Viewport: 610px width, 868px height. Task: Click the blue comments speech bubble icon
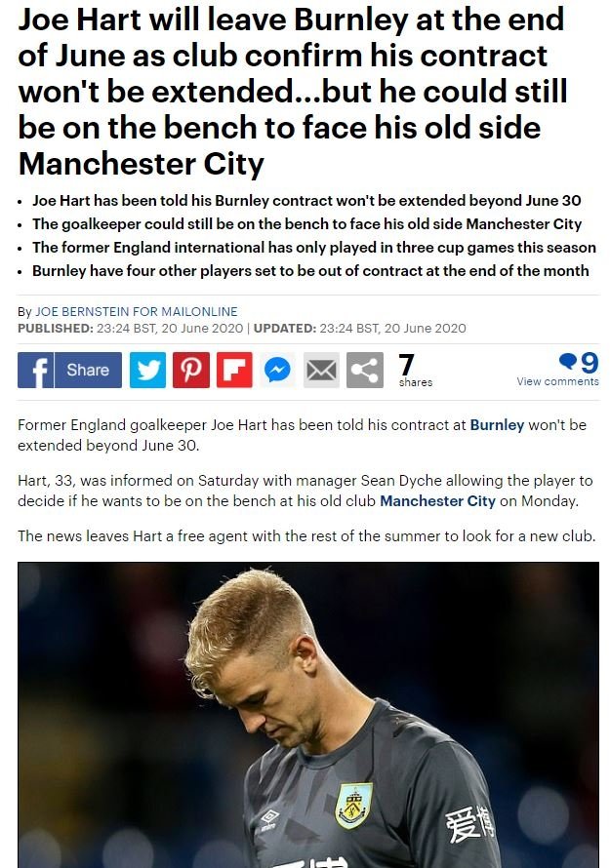(x=568, y=362)
